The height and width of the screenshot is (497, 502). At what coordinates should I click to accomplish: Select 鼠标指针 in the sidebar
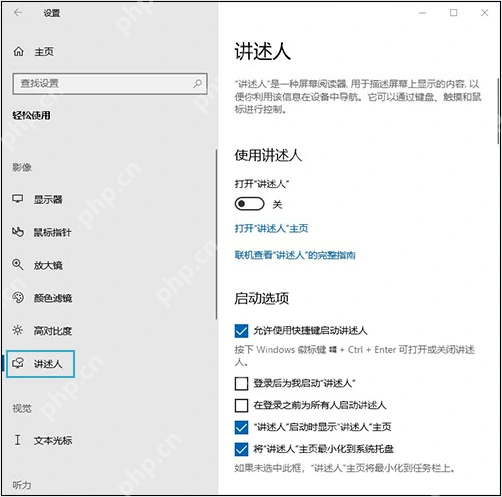pyautogui.click(x=52, y=232)
